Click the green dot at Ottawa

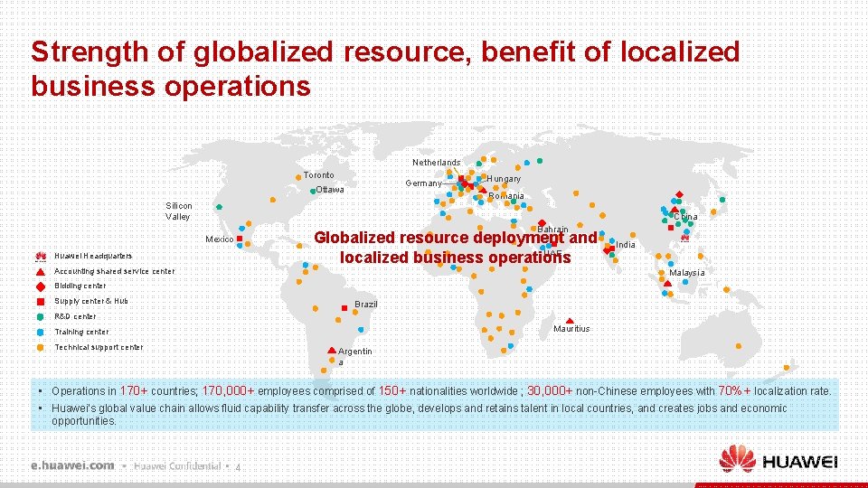tap(313, 192)
